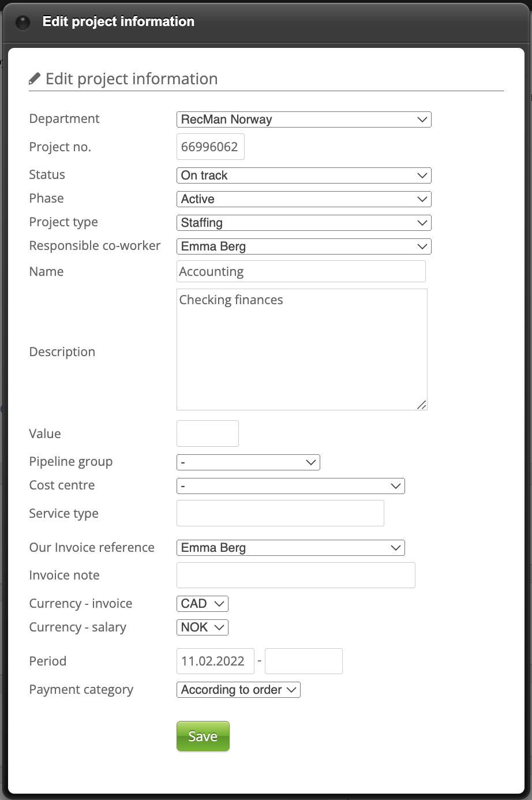The width and height of the screenshot is (532, 800).
Task: Expand the Cost centre dropdown
Action: 290,486
